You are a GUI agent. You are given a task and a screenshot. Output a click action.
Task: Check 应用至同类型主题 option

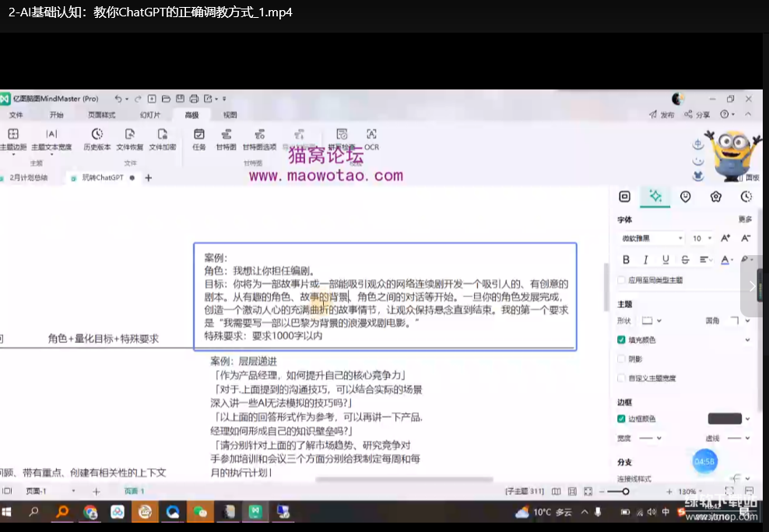[x=621, y=280]
